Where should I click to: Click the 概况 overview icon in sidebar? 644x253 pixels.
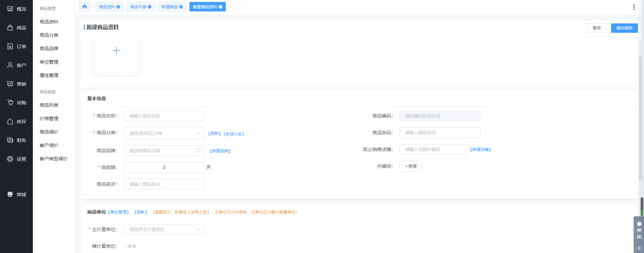pyautogui.click(x=10, y=9)
